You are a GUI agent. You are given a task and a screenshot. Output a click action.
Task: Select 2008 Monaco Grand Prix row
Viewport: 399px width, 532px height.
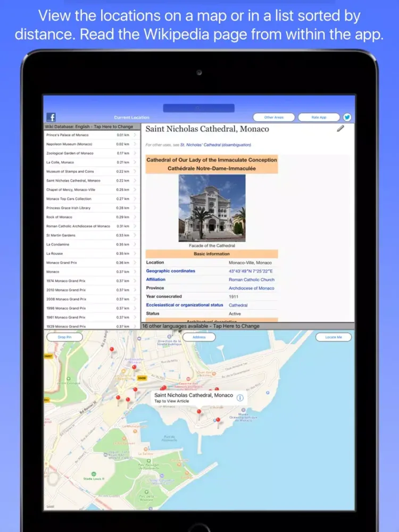point(92,299)
